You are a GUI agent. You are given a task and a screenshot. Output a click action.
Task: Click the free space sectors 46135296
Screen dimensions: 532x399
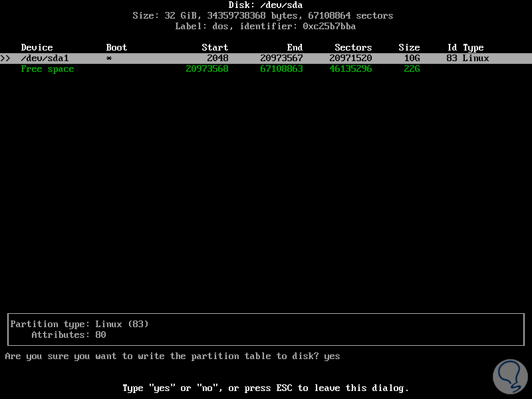point(350,69)
